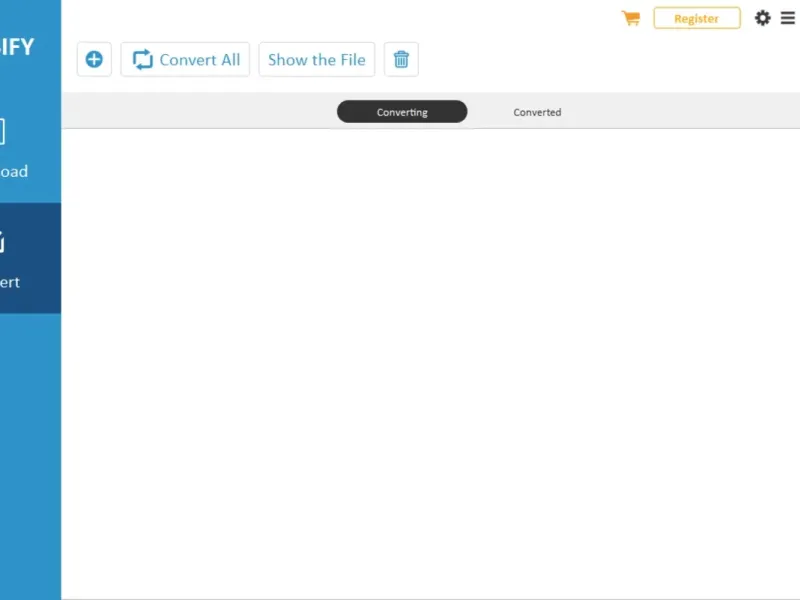Image resolution: width=800 pixels, height=600 pixels.
Task: Click Show the File button
Action: [x=317, y=59]
